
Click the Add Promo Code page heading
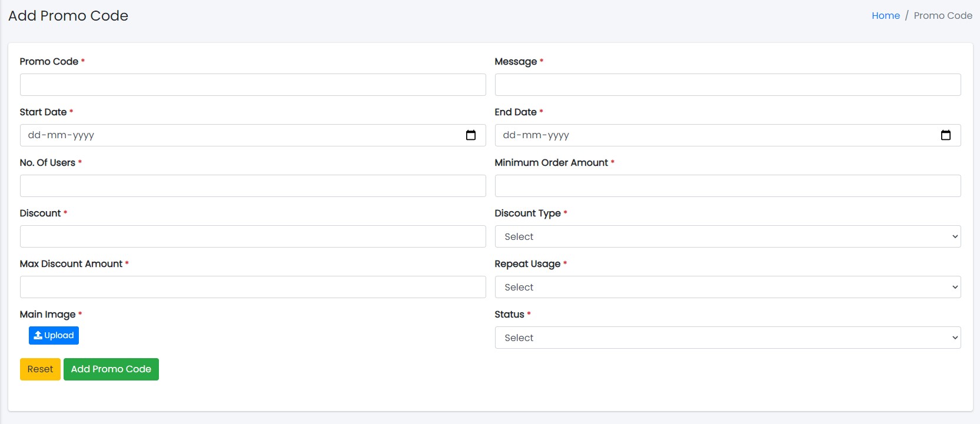coord(68,16)
